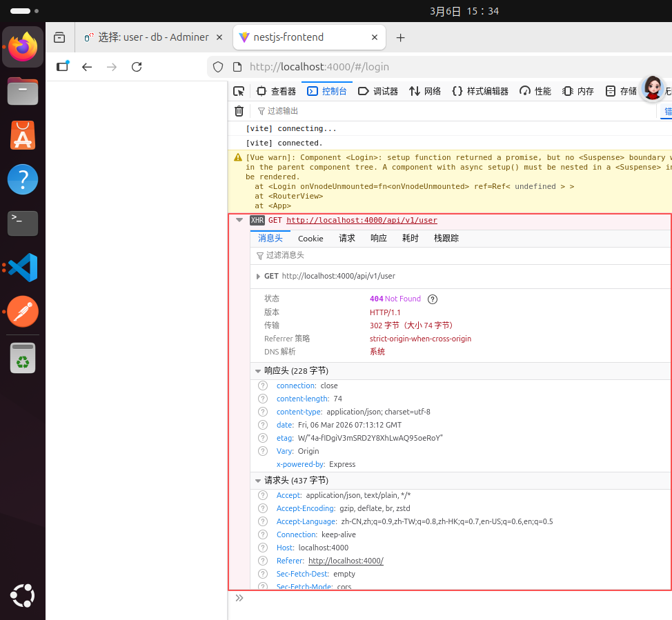Click help icon for Host header

[263, 548]
